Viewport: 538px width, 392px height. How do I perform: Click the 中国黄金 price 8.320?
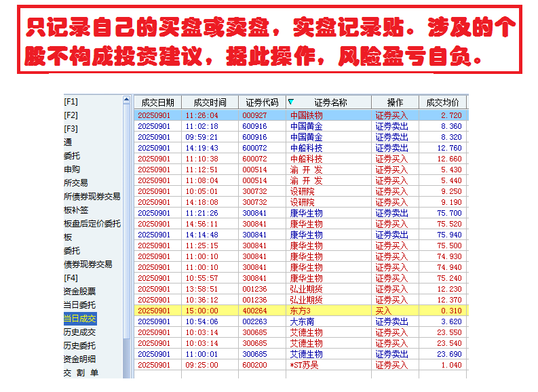pos(451,137)
